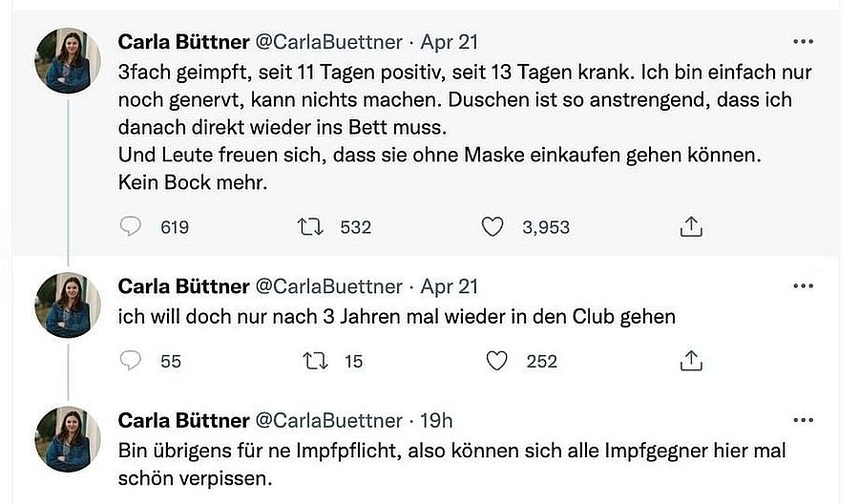This screenshot has width=859, height=504.
Task: Open more options on the first tweet
Action: 803,42
